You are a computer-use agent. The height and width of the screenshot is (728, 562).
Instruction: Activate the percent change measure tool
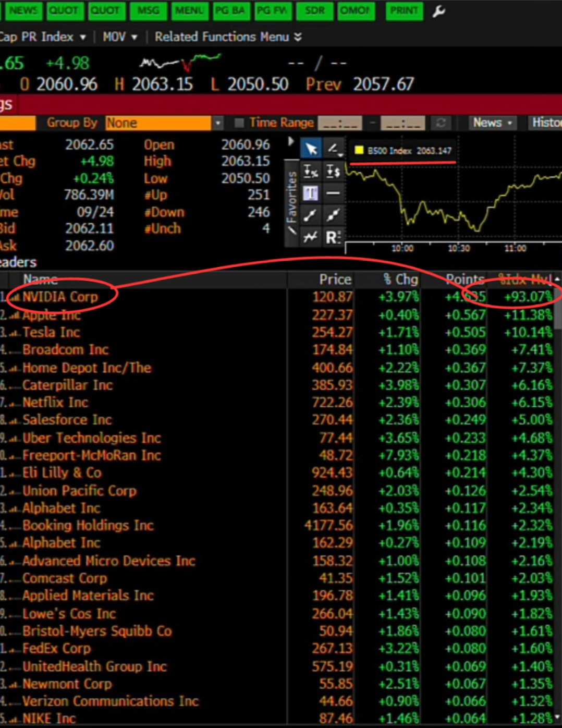tap(311, 171)
